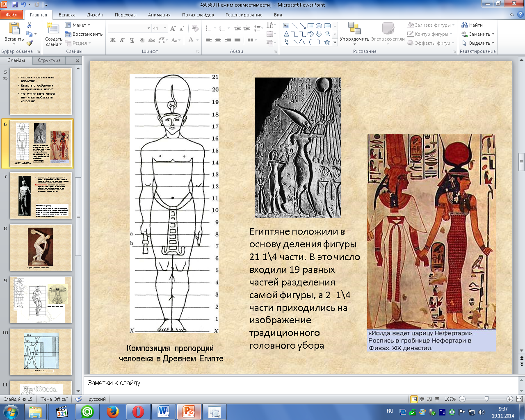The width and height of the screenshot is (525, 420).
Task: Toggle italic К formatting
Action: click(x=122, y=40)
